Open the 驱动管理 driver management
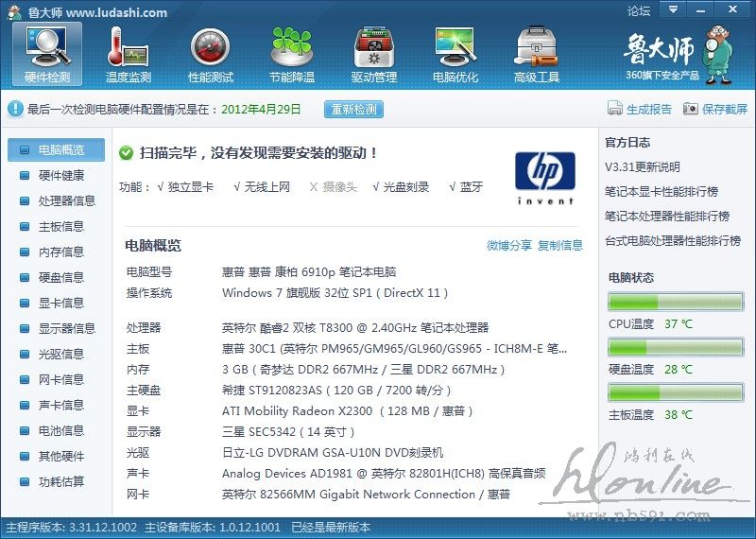Screen dimensions: 756x539 [374, 54]
